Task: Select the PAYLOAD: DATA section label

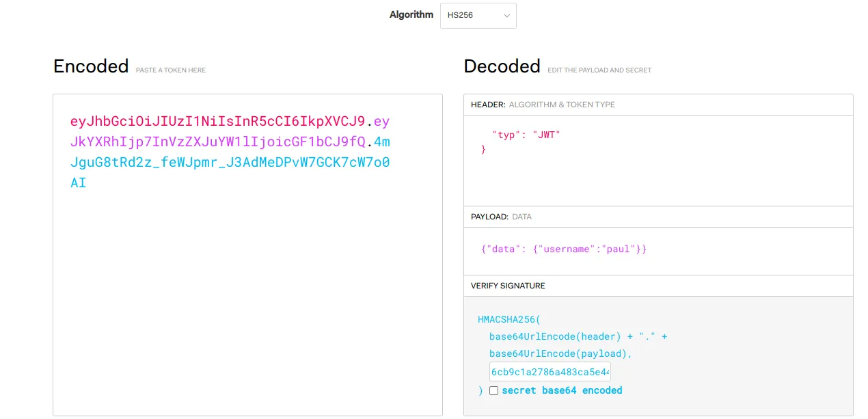Action: click(501, 217)
